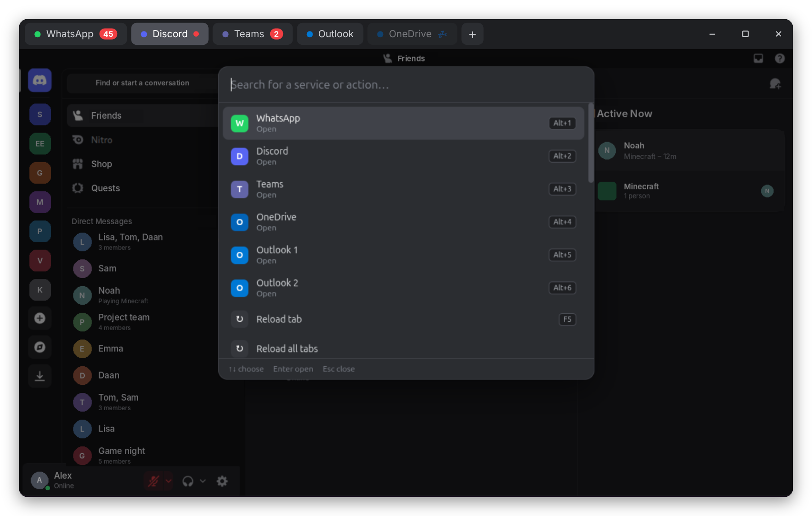Open the Lisa, Tom, Daan group
The height and width of the screenshot is (516, 812).
(142, 242)
